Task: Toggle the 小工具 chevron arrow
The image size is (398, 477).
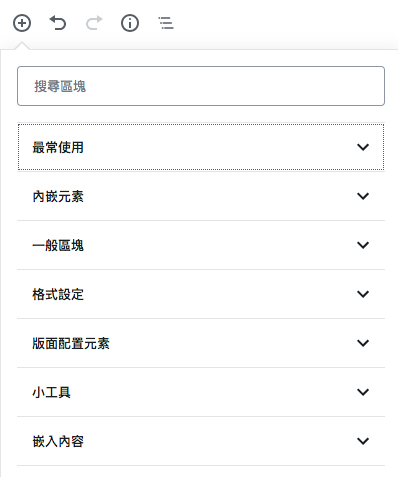Action: [363, 392]
